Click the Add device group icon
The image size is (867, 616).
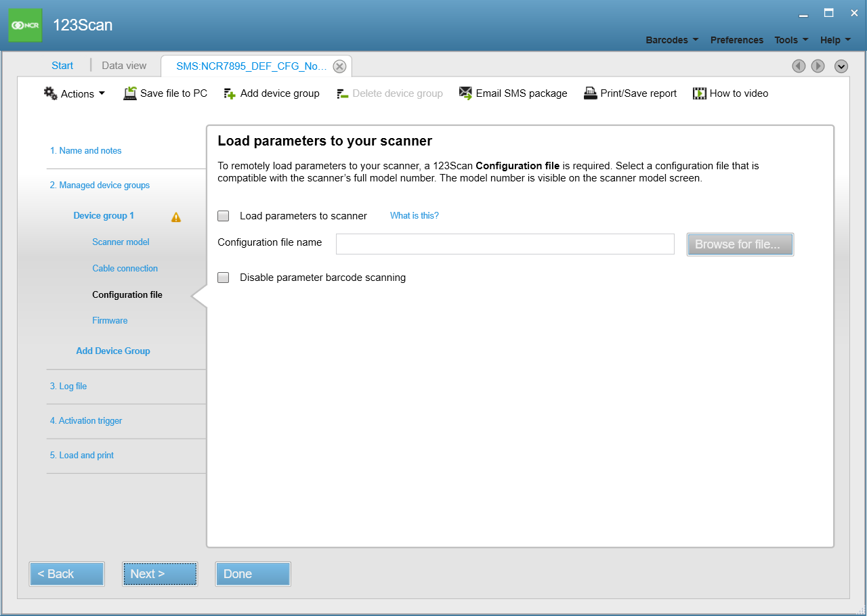click(230, 93)
